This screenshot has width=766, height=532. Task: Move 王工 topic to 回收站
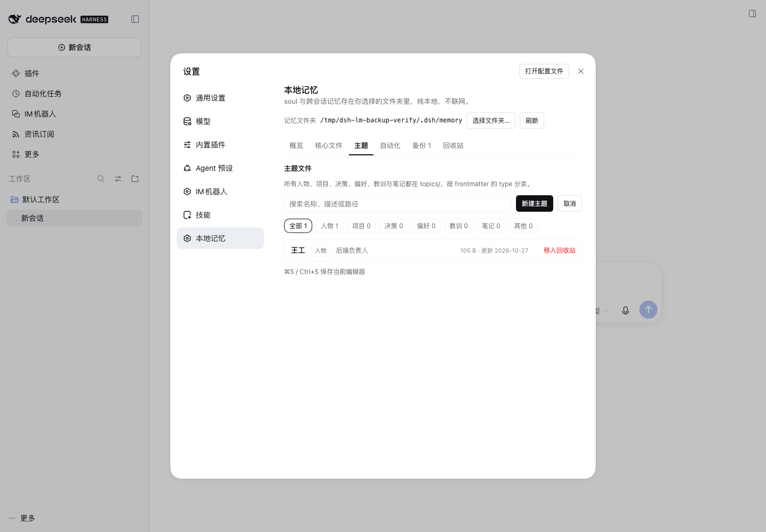[x=560, y=251]
